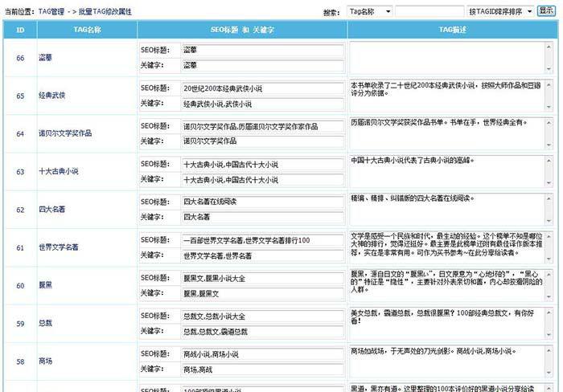
Task: Open the 按TAGID降序排序 sort dropdown
Action: (500, 11)
